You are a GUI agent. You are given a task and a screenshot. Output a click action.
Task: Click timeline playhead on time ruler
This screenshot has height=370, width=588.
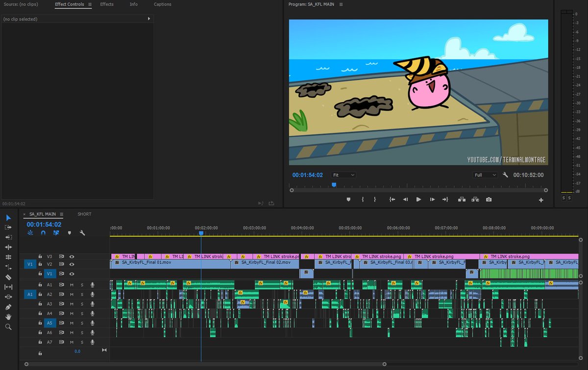201,233
